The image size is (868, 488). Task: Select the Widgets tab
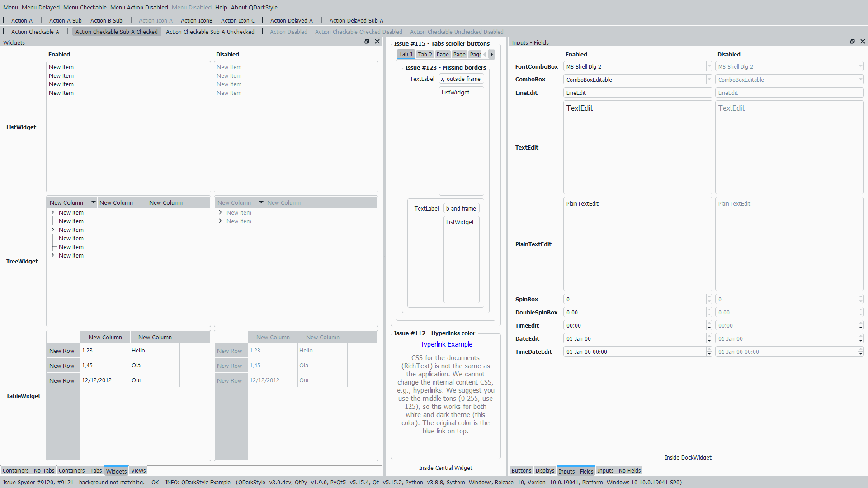pyautogui.click(x=115, y=471)
